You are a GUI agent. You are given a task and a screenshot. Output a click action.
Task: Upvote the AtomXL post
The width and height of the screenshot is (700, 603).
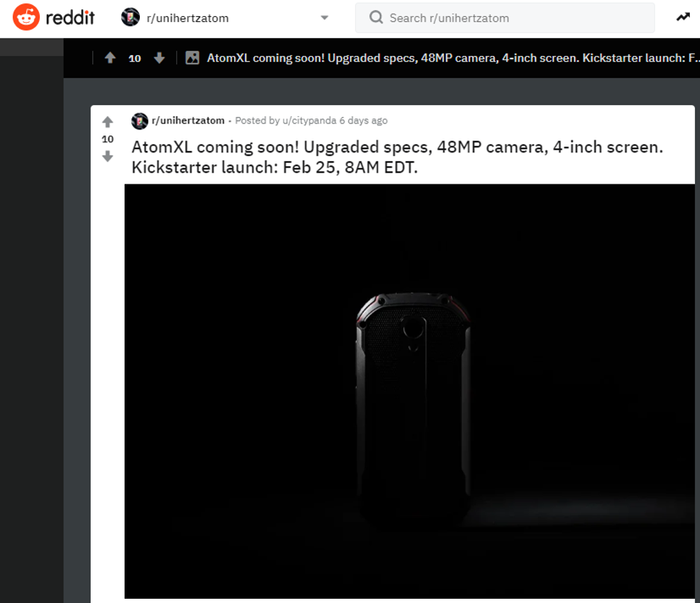pos(108,122)
